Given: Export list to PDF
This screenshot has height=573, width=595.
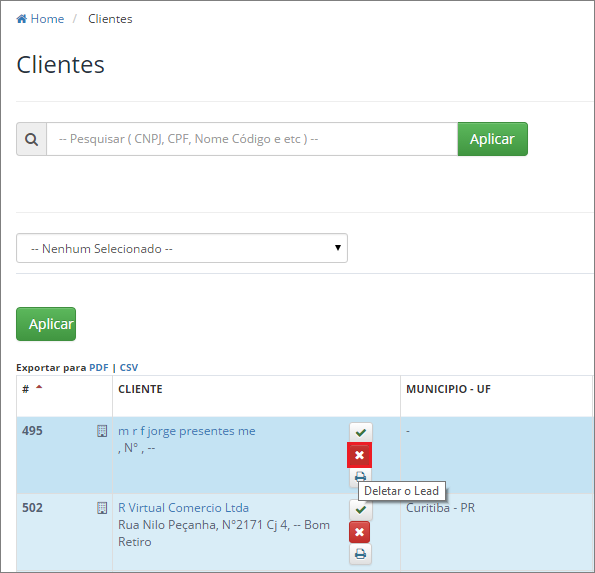Looking at the screenshot, I should pos(99,368).
